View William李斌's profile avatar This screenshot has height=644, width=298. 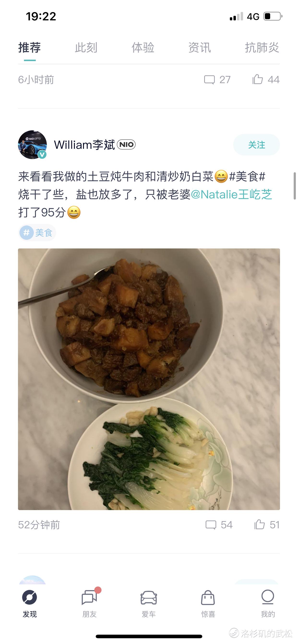click(x=32, y=144)
